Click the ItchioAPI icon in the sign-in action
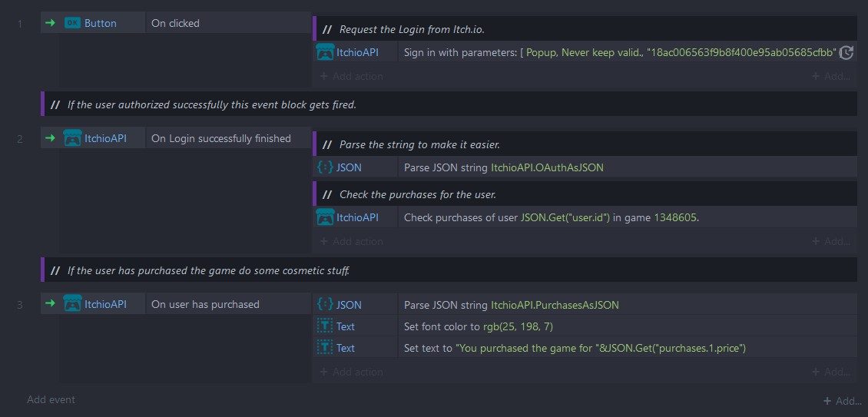Screen dimensions: 868x417 pos(324,52)
